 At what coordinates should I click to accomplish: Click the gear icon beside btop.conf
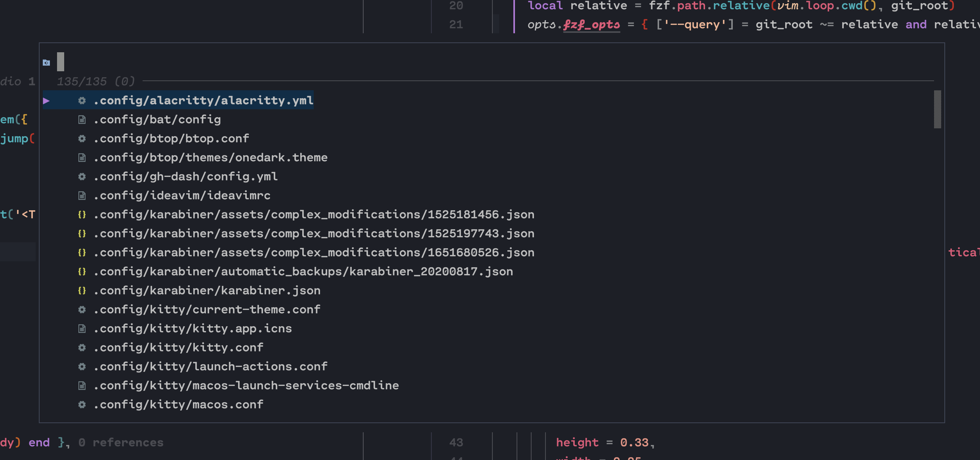(x=82, y=138)
